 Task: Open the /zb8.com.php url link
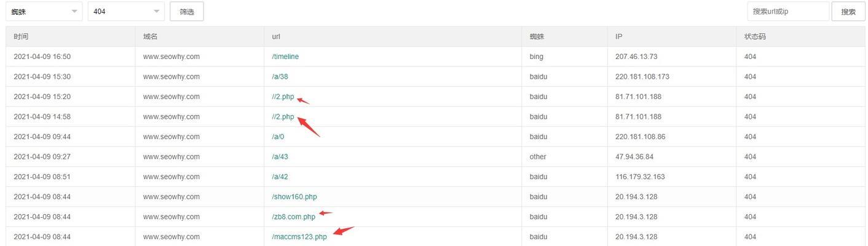click(x=294, y=216)
